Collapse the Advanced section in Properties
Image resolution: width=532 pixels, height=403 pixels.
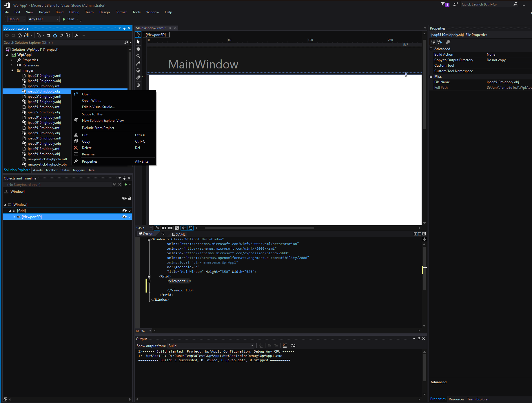tap(431, 49)
